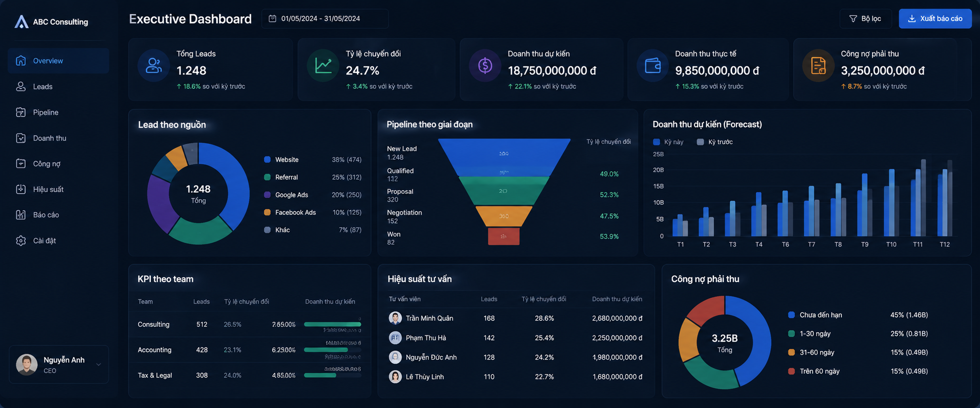The width and height of the screenshot is (980, 408).
Task: Click the Facebook Ads orange legend swatch
Action: click(x=267, y=212)
